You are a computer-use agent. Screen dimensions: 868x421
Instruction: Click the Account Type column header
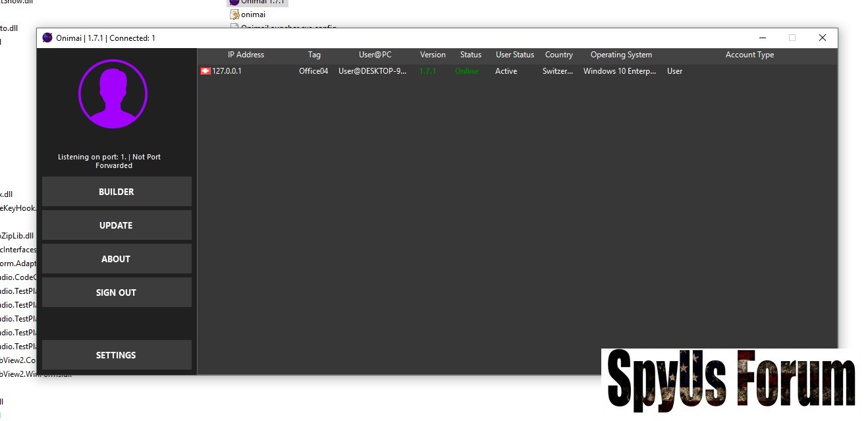(749, 55)
